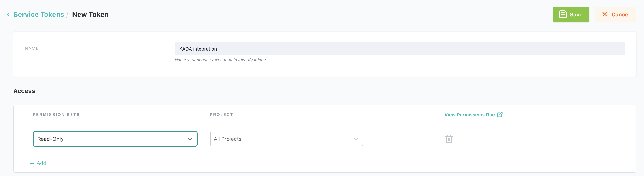Click the New Token page title
The height and width of the screenshot is (176, 644).
[90, 15]
